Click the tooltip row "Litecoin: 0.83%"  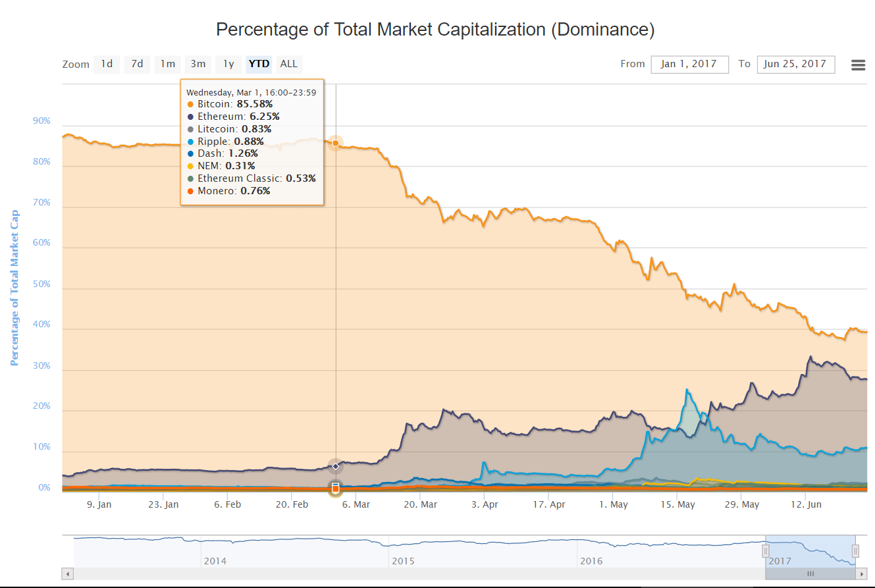tap(229, 129)
